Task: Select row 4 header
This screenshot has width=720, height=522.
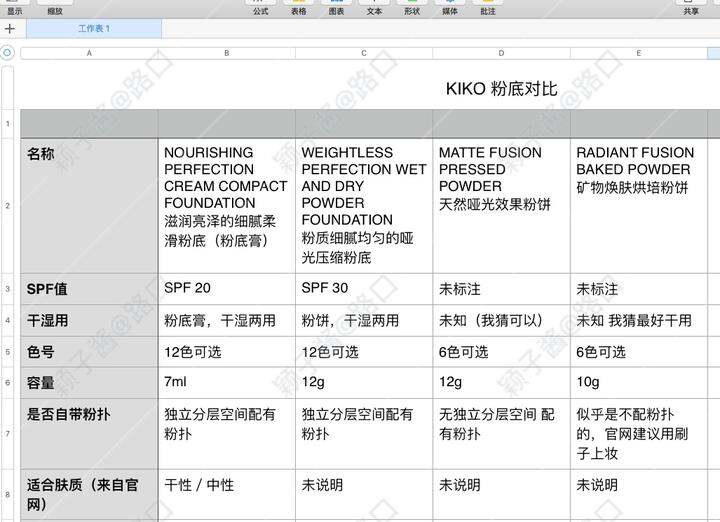Action: point(7,320)
